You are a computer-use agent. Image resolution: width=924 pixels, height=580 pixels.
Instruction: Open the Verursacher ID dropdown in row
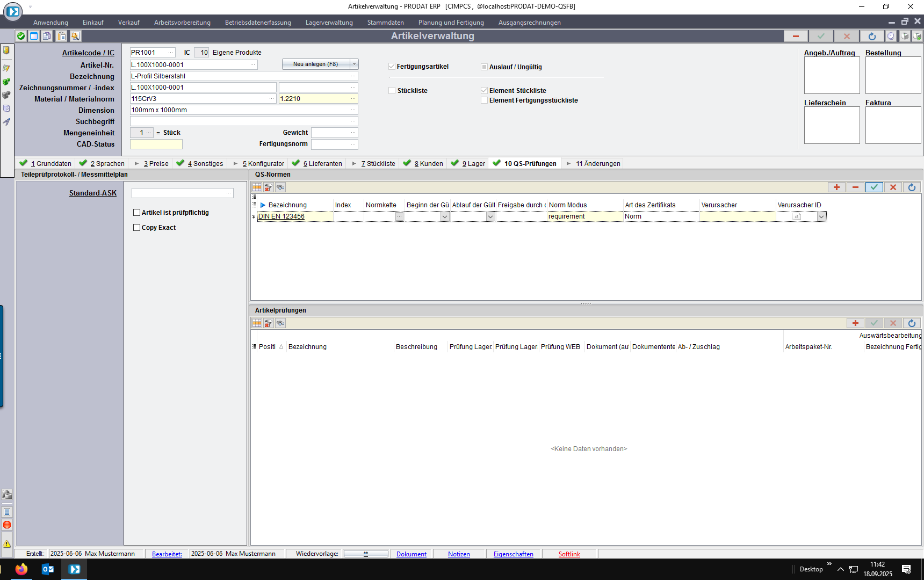[821, 216]
